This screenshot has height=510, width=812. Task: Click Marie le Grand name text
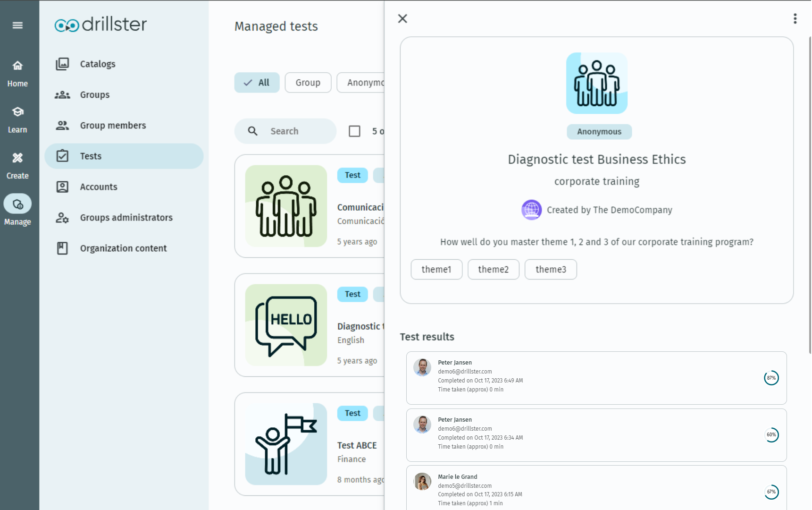pyautogui.click(x=458, y=477)
